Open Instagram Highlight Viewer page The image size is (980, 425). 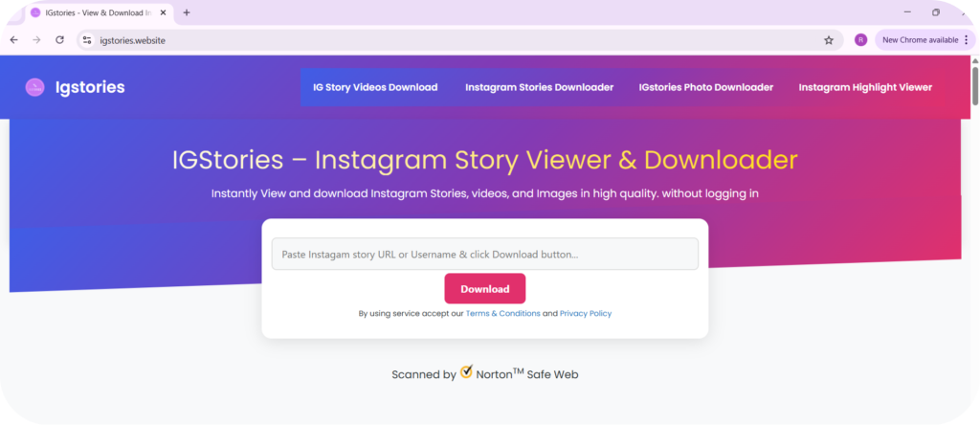pyautogui.click(x=865, y=87)
